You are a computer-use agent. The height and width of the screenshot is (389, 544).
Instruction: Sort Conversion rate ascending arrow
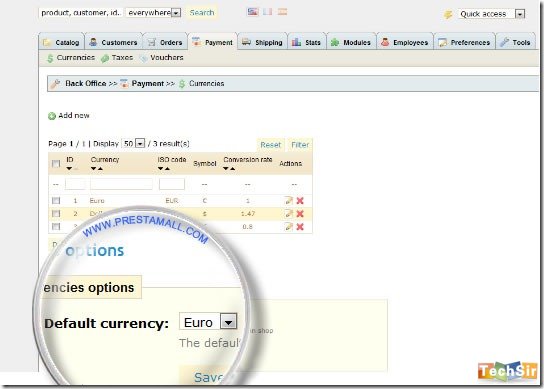233,169
